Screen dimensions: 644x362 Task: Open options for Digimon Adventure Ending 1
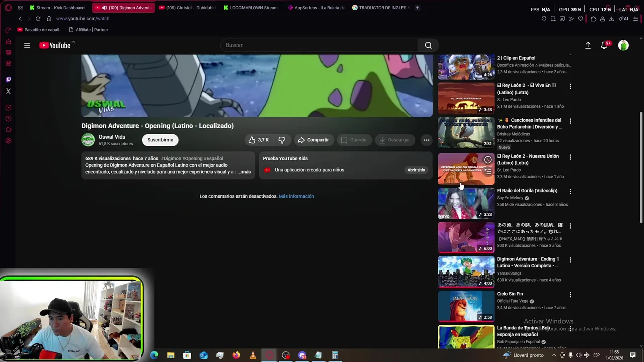(x=570, y=260)
